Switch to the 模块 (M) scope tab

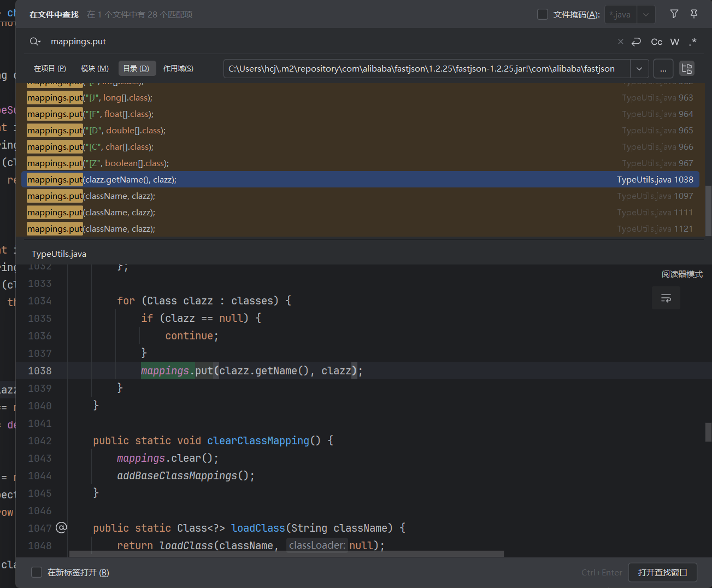(95, 68)
